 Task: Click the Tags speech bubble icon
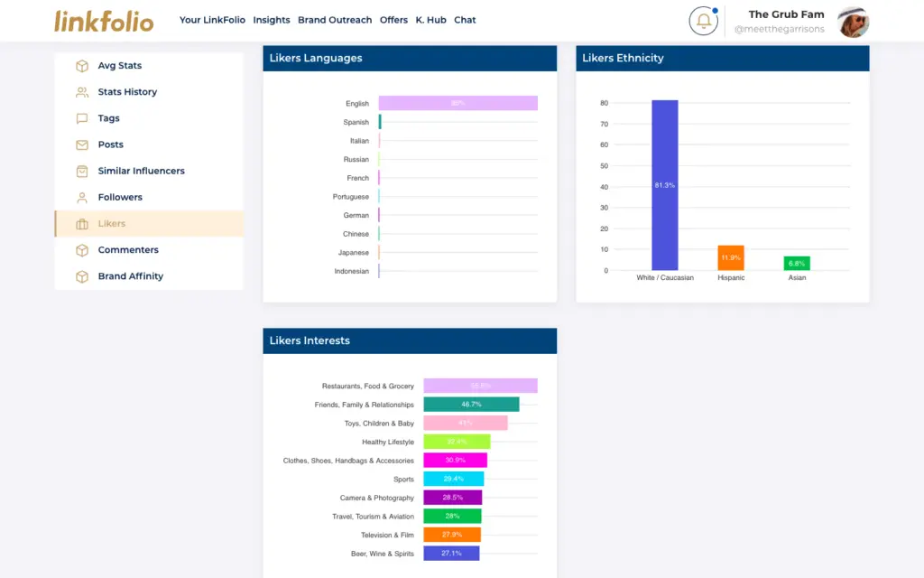pyautogui.click(x=82, y=118)
